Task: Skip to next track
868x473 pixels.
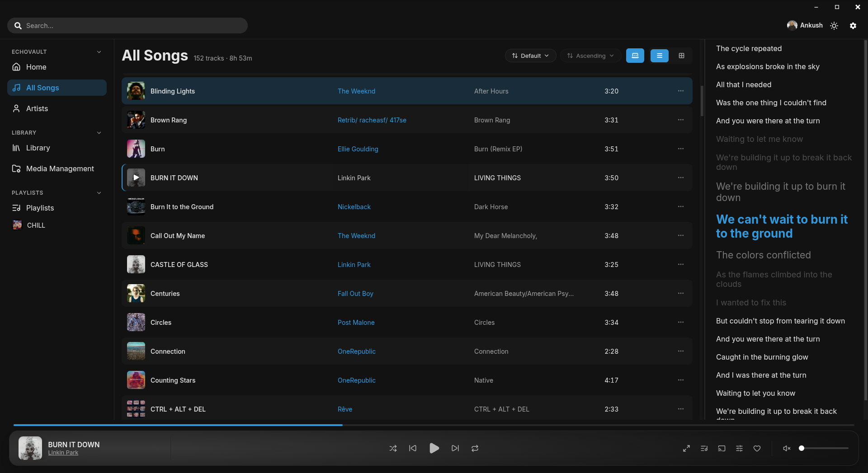Action: 455,448
